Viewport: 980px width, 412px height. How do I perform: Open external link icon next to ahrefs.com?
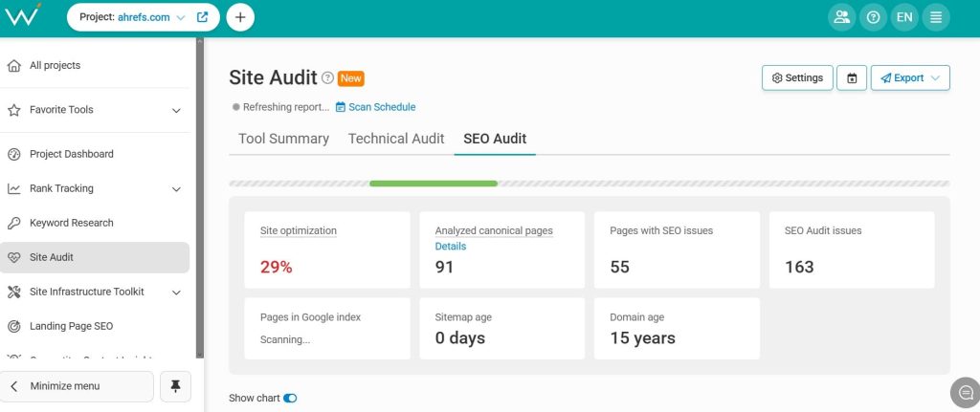(202, 17)
